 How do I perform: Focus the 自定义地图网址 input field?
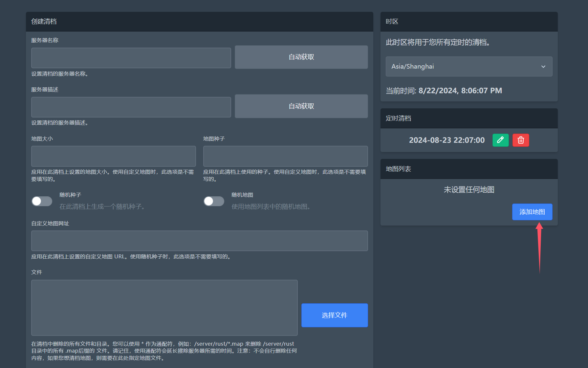point(199,241)
